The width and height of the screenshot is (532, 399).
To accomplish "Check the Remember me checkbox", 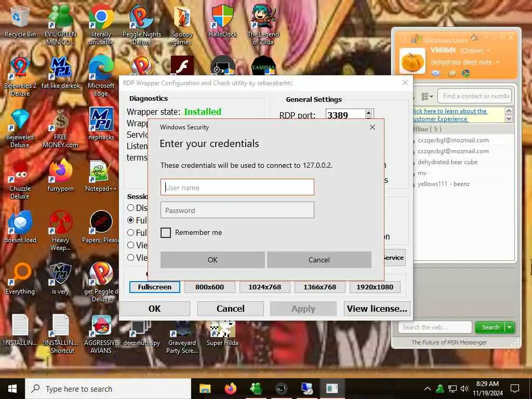I will (x=166, y=232).
